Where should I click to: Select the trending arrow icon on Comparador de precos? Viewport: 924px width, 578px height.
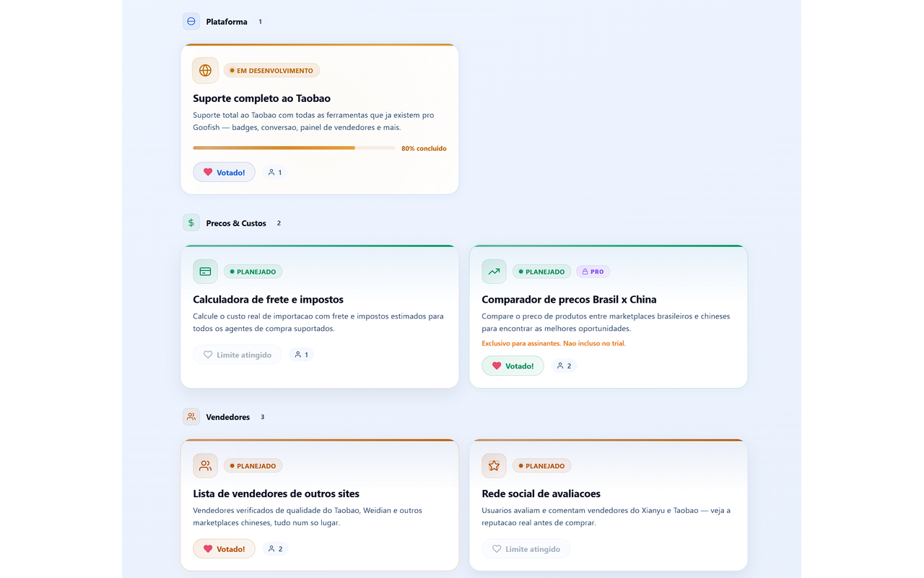click(x=494, y=271)
